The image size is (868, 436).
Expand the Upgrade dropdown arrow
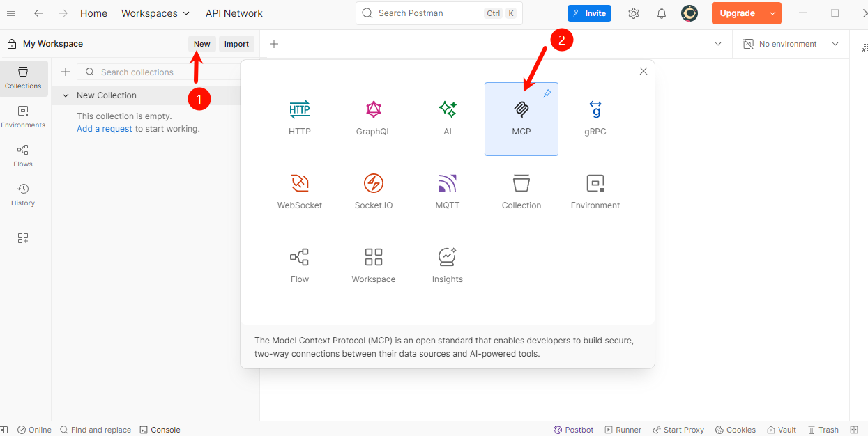(772, 13)
